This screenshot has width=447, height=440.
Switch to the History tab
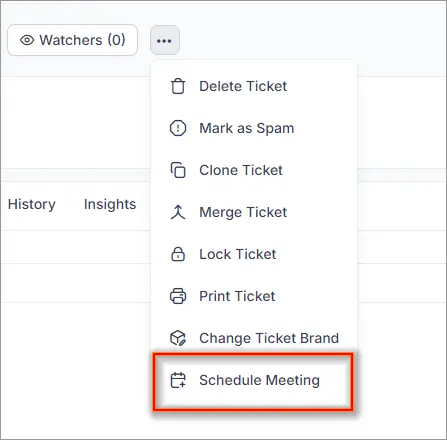(32, 204)
